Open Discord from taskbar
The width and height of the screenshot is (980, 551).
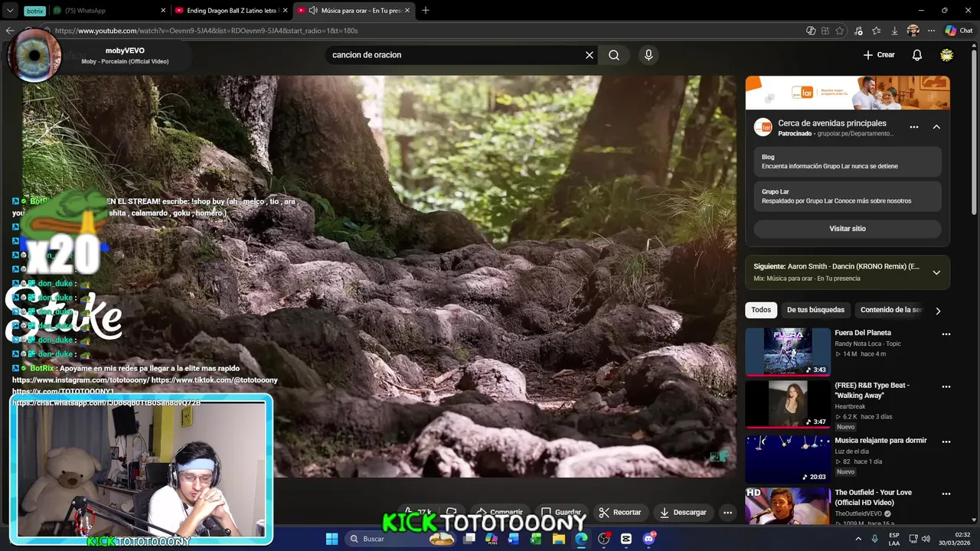click(x=649, y=539)
